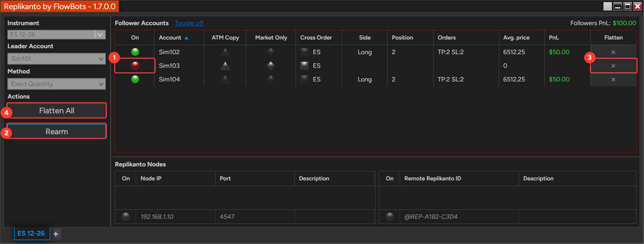Toggle the On light for Sim102
Screen dimensions: 644x244
[x=135, y=52]
